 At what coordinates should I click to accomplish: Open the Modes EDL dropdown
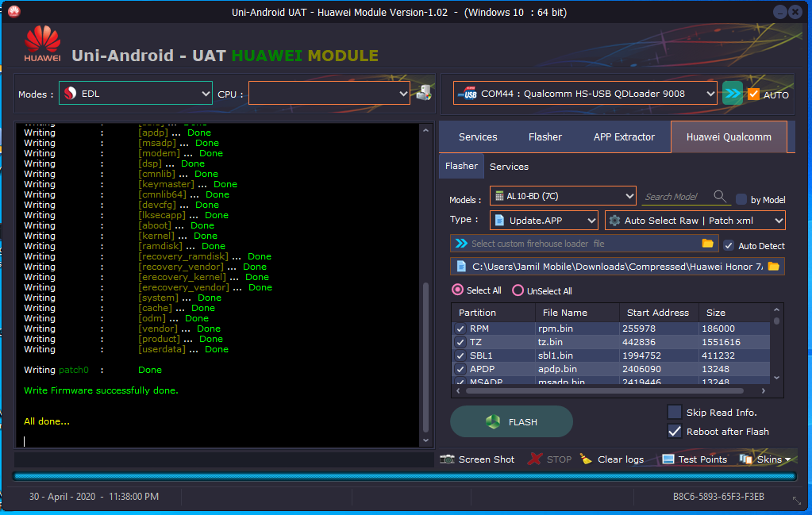click(136, 93)
